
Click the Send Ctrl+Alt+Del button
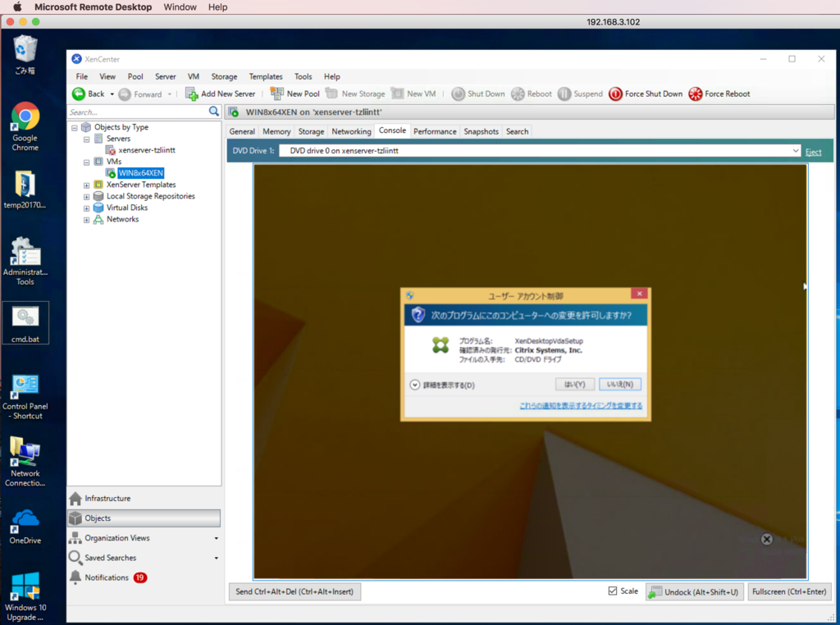point(294,592)
